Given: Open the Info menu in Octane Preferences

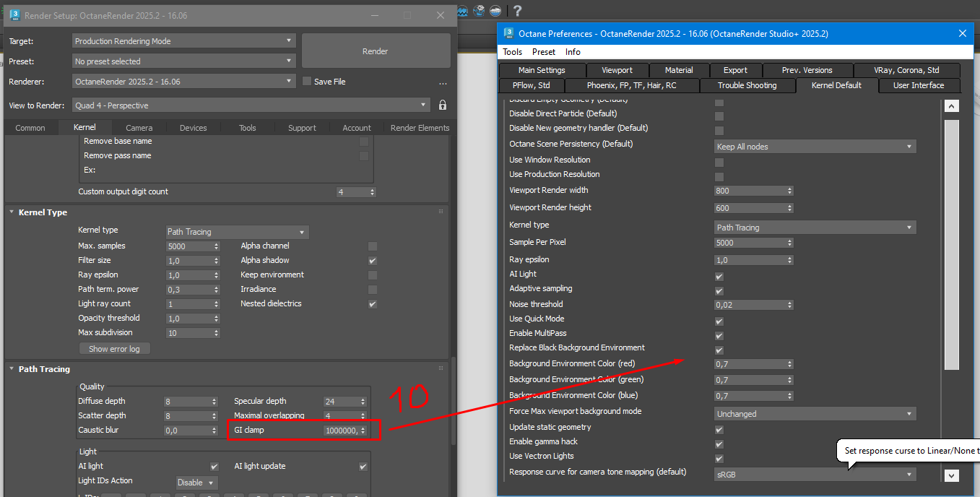Looking at the screenshot, I should pos(573,52).
